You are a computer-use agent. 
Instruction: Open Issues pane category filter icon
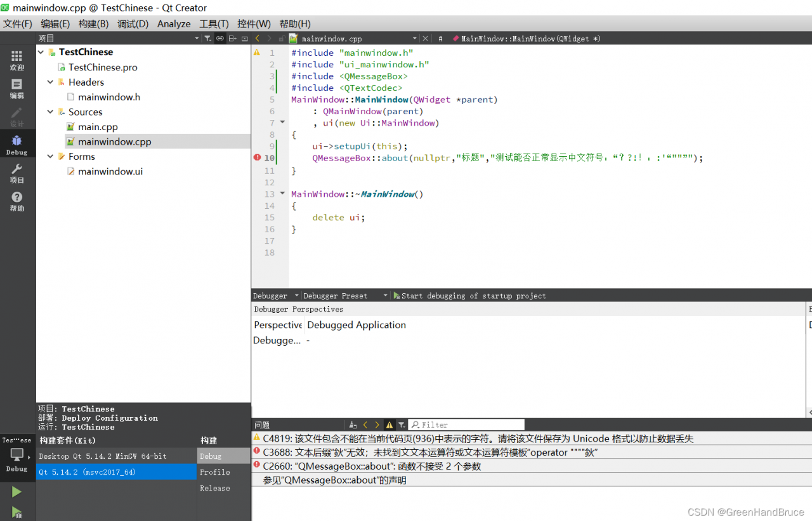[402, 425]
